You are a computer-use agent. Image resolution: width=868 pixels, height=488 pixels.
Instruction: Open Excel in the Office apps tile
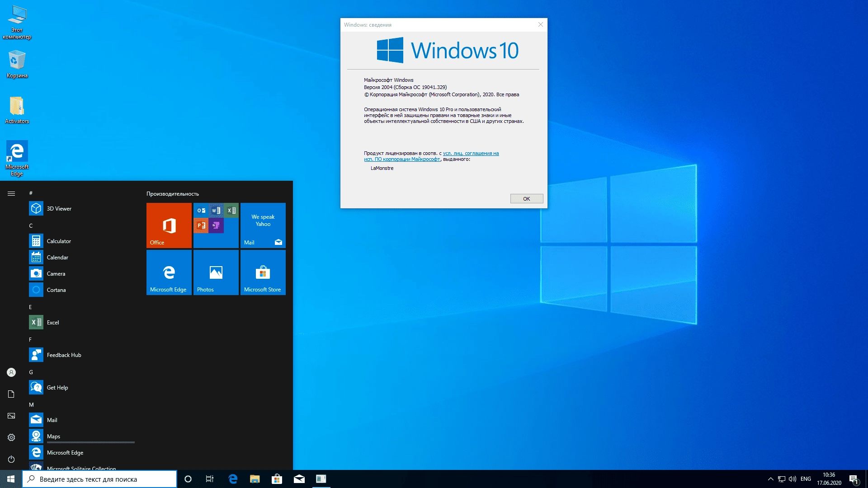click(231, 211)
